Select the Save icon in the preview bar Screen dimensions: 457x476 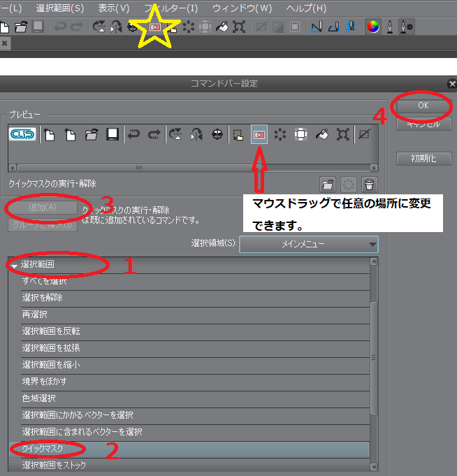pyautogui.click(x=113, y=134)
